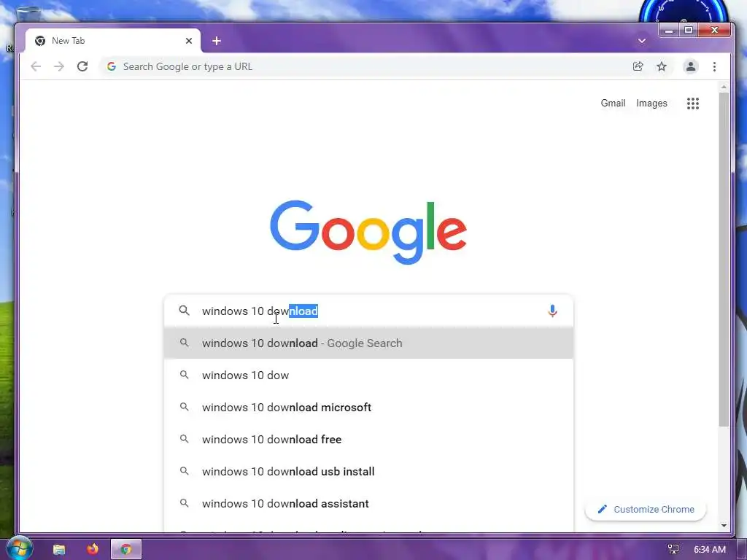Click the Google logo
The width and height of the screenshot is (747, 560).
[368, 233]
